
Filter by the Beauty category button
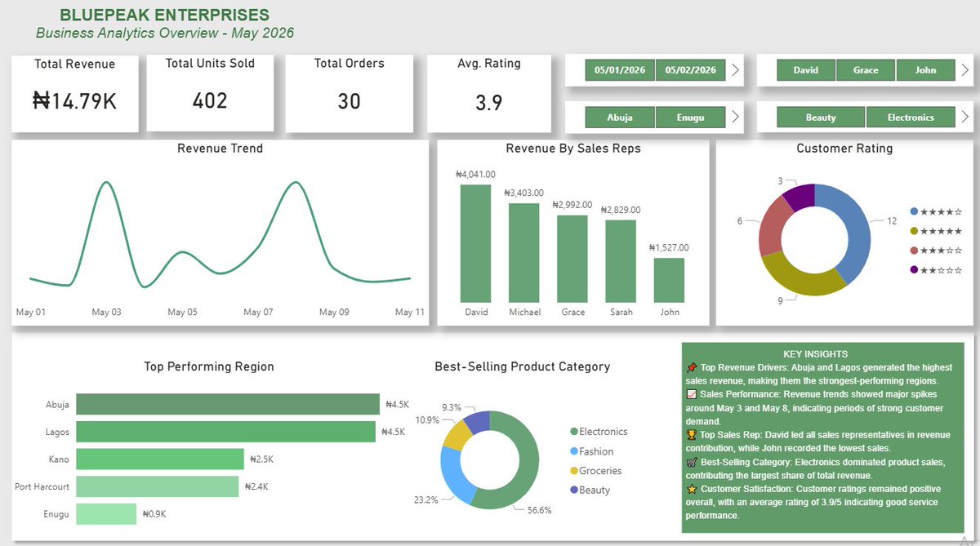tap(821, 118)
